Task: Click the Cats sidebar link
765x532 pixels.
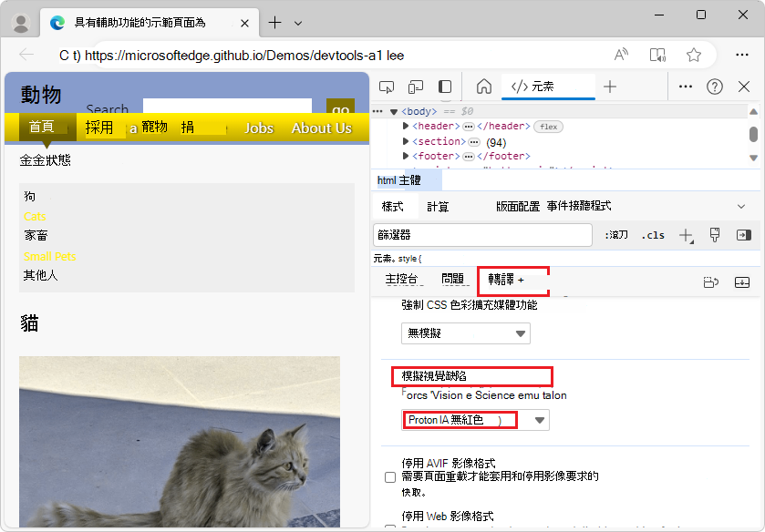Action: click(35, 216)
